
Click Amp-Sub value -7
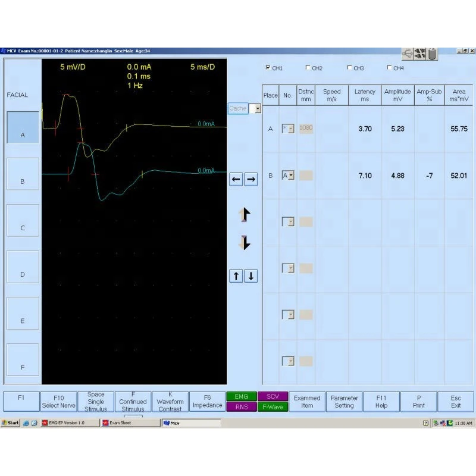pos(429,176)
